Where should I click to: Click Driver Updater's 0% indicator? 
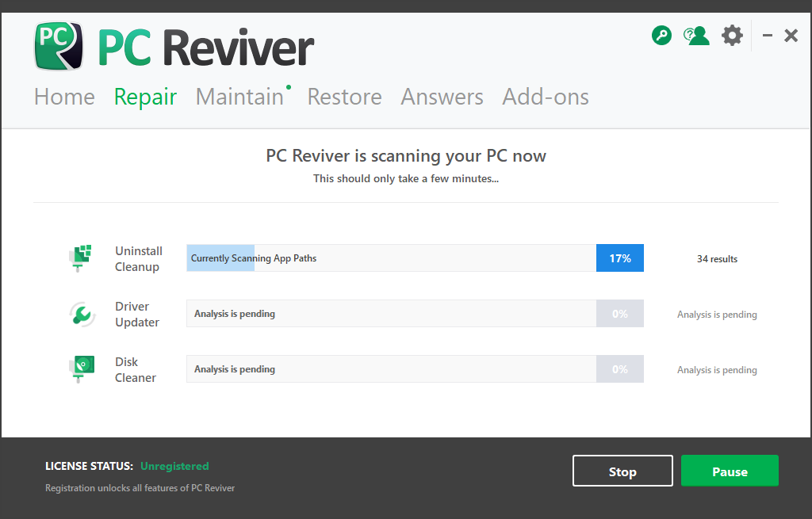(620, 314)
